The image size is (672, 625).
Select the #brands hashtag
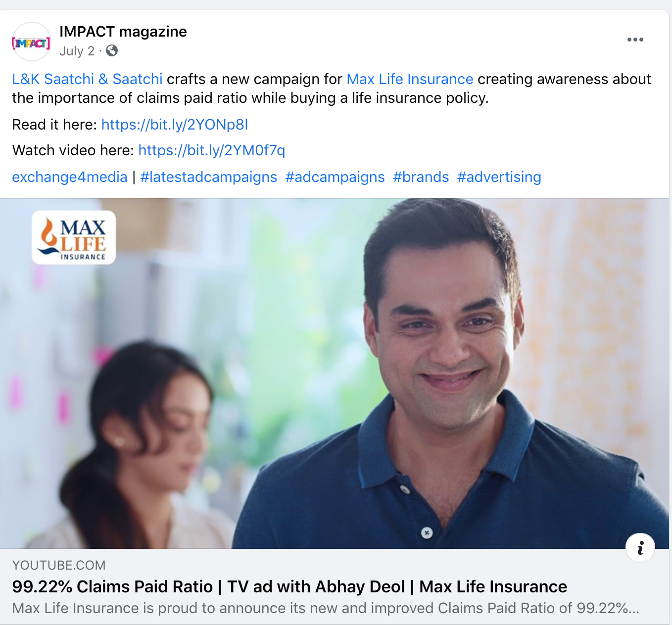tap(421, 177)
